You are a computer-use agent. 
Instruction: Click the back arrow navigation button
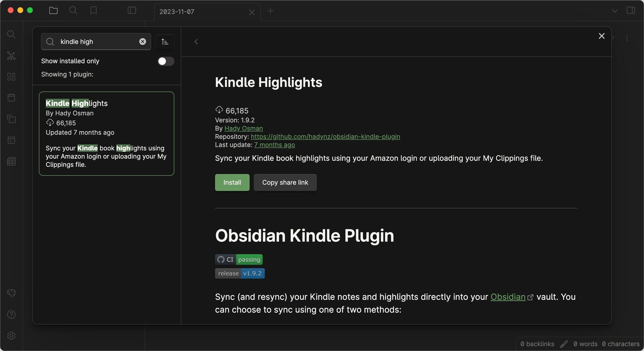[x=195, y=42]
